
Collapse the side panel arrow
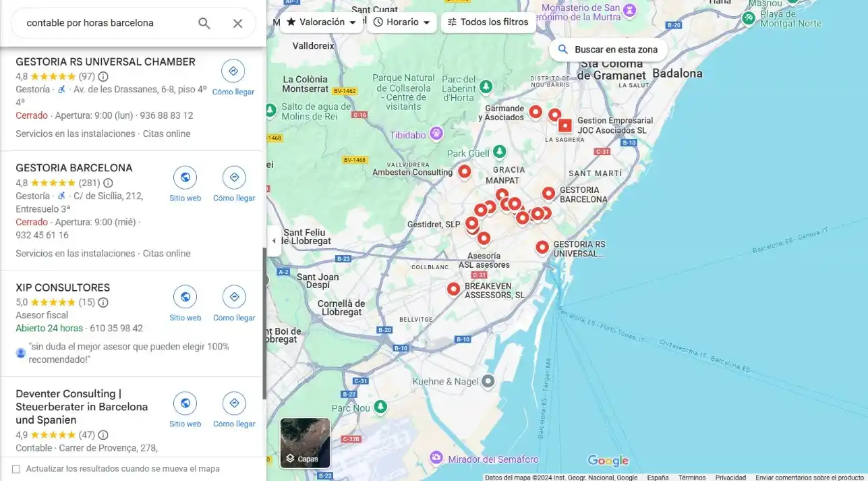click(x=273, y=241)
